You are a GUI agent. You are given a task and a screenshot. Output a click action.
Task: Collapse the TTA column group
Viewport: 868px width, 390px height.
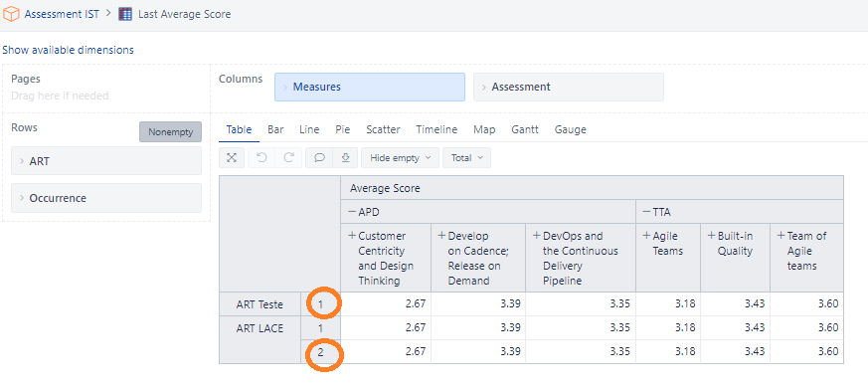646,212
